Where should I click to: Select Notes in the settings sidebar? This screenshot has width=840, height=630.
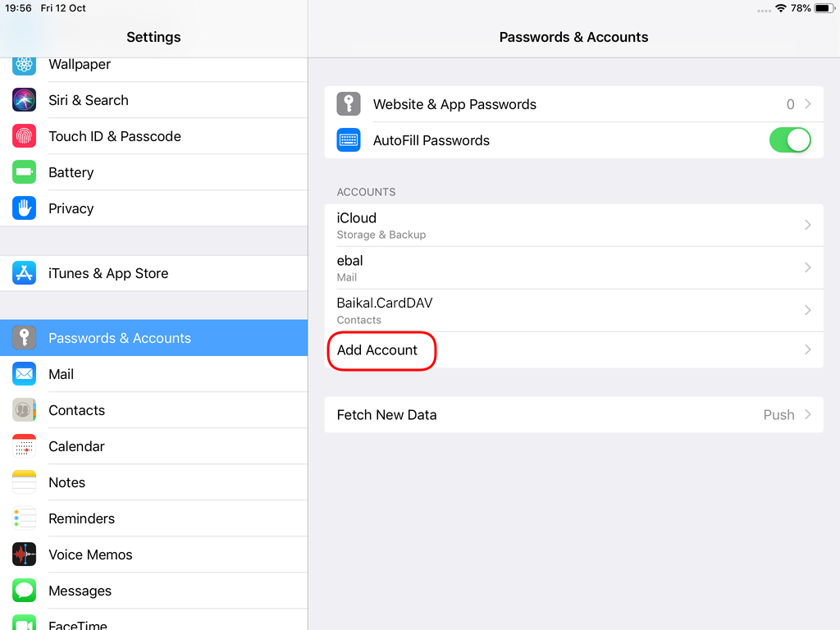tap(66, 482)
